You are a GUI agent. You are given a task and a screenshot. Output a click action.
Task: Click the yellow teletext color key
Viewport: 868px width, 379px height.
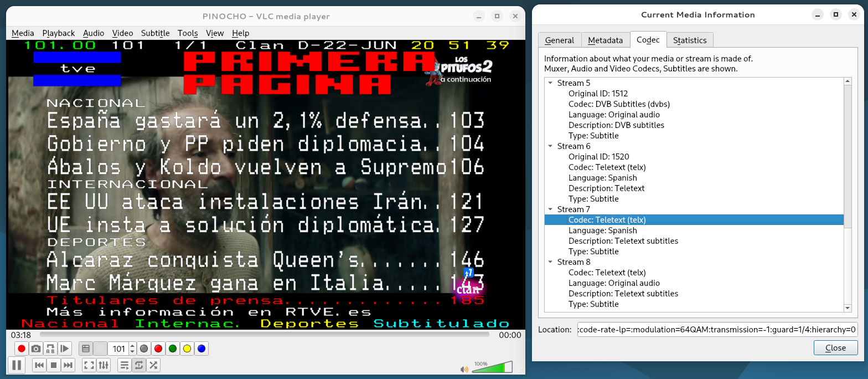click(x=187, y=349)
